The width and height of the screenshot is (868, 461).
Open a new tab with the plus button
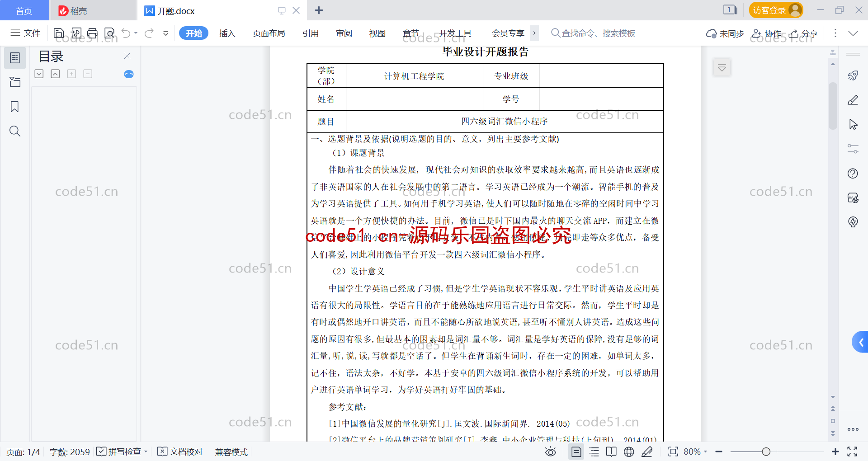319,10
